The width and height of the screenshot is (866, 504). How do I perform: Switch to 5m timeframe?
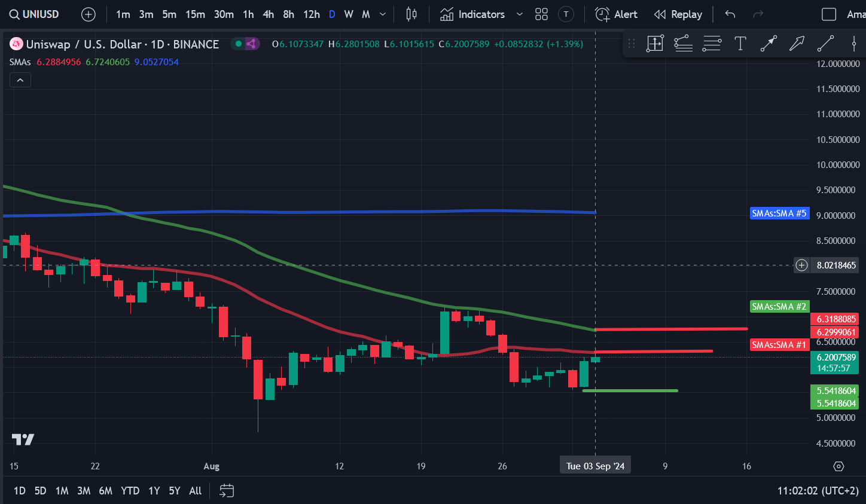click(170, 14)
